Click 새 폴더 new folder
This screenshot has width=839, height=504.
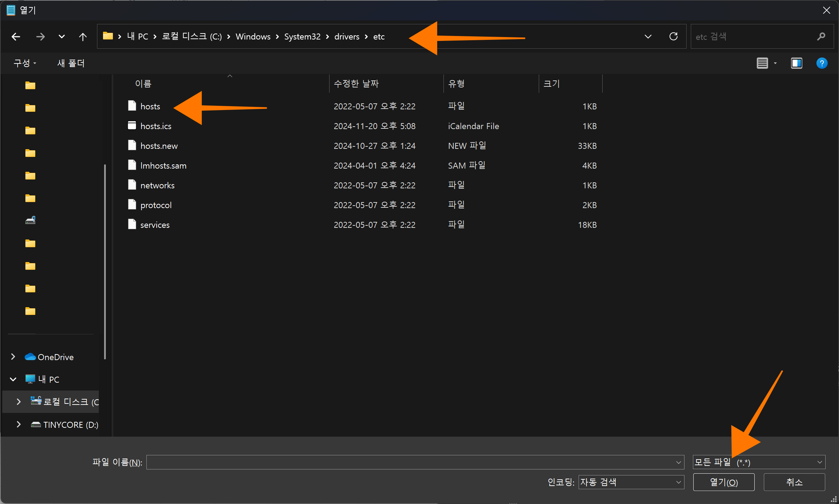point(71,63)
